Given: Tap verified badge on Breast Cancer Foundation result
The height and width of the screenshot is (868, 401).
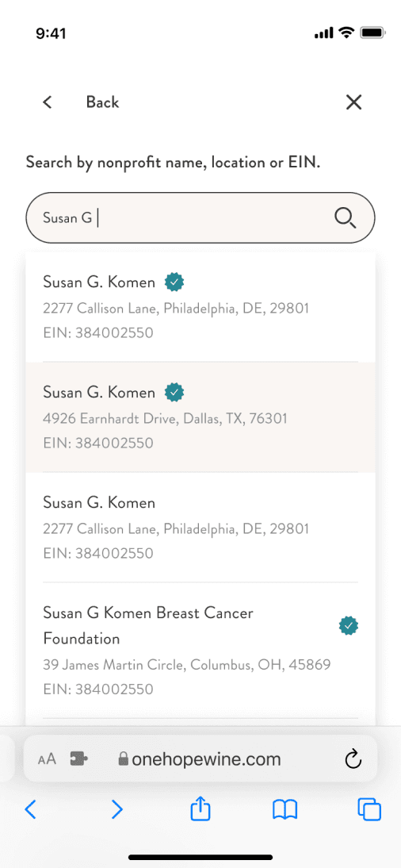Looking at the screenshot, I should (349, 626).
